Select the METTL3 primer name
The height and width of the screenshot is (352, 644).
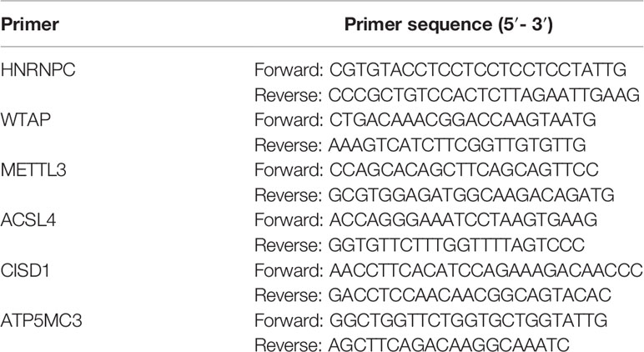[33, 170]
